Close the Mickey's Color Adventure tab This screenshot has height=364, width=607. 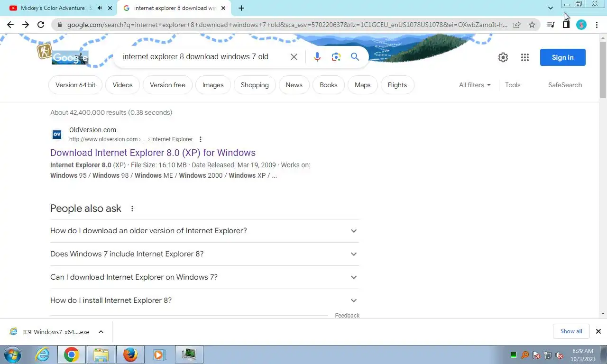(x=110, y=8)
